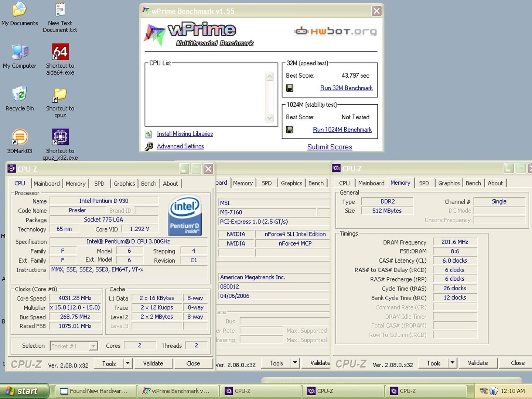532x399 pixels.
Task: Click Validate in left CPU-Z window
Action: pyautogui.click(x=153, y=363)
